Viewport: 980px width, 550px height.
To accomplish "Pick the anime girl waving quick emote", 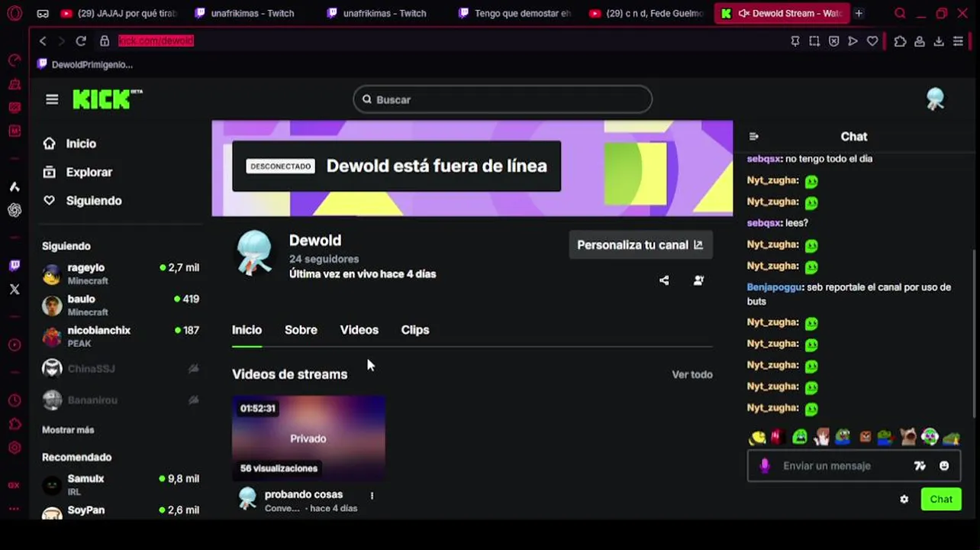I will [x=821, y=437].
